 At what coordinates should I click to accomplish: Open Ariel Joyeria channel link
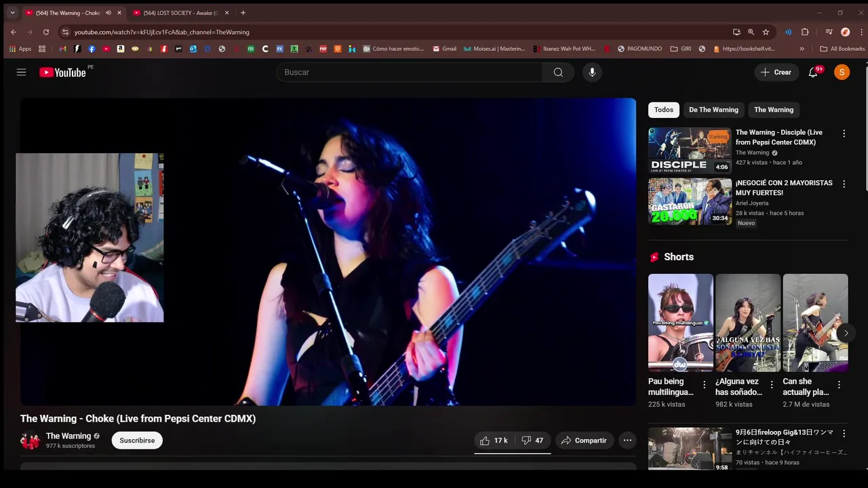pyautogui.click(x=752, y=203)
